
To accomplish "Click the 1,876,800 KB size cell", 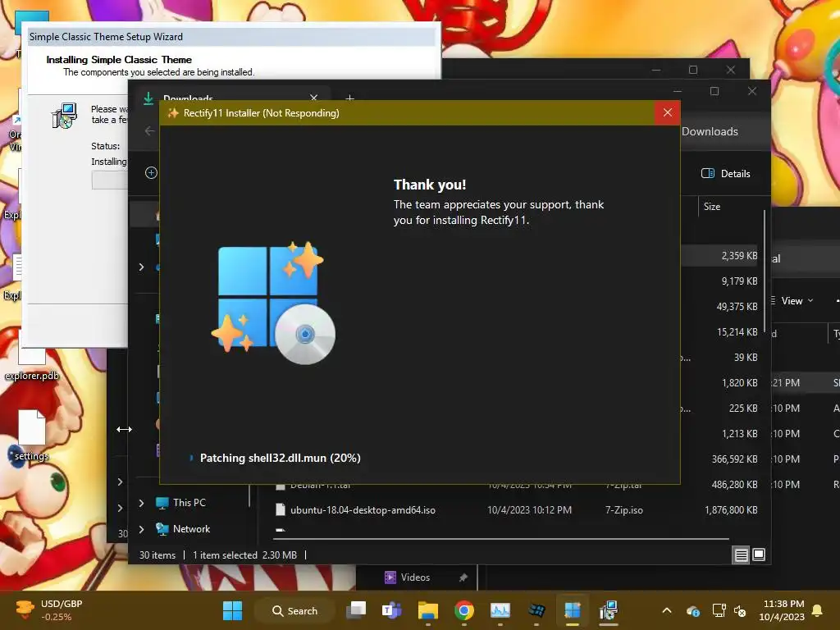I will (731, 510).
